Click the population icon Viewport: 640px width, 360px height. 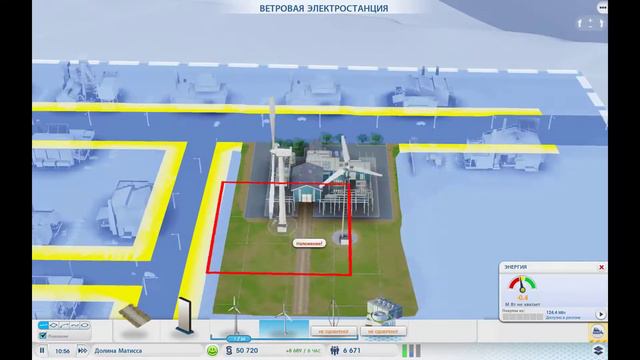[x=335, y=350]
